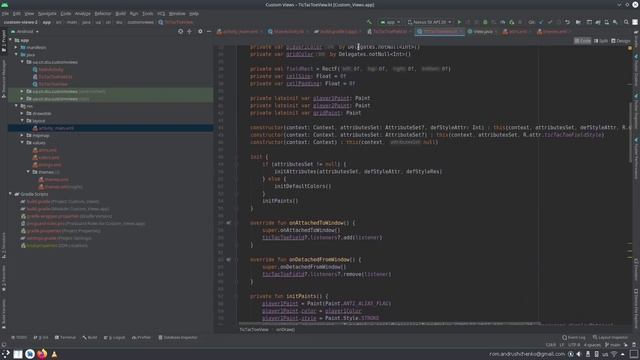640x360 pixels.
Task: Click the Undo arrow icon in the toolbar
Action: 567,22
